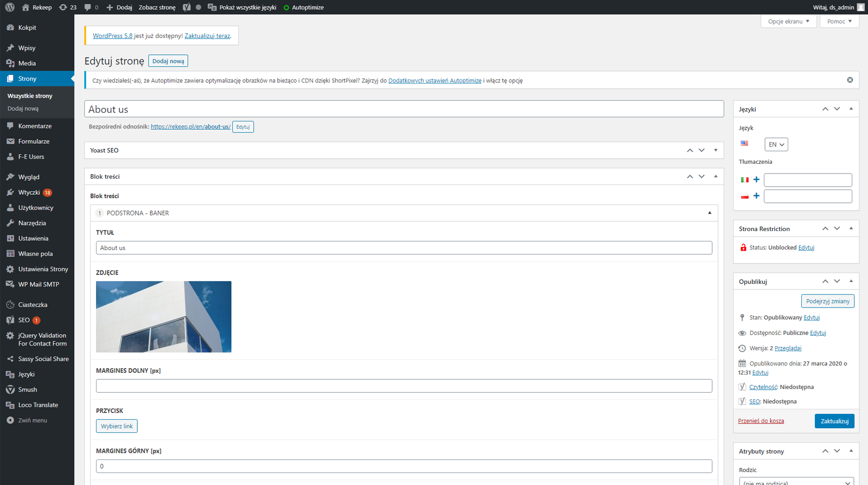Click the Yoast icon in top admin bar
The height and width of the screenshot is (485, 868).
click(187, 7)
